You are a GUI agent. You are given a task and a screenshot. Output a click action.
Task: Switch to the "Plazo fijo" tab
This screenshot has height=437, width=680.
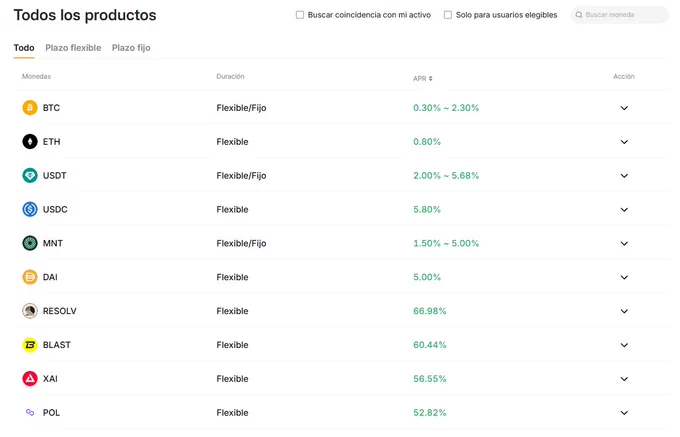click(x=131, y=48)
